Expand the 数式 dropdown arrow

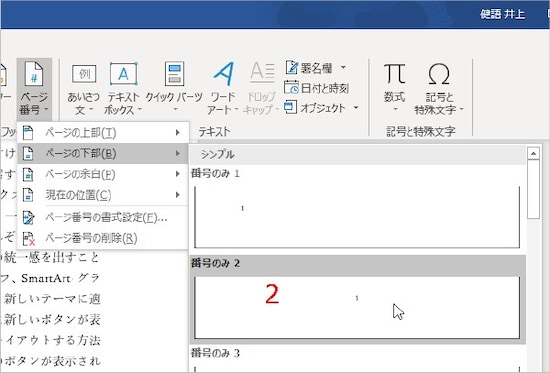pyautogui.click(x=395, y=109)
